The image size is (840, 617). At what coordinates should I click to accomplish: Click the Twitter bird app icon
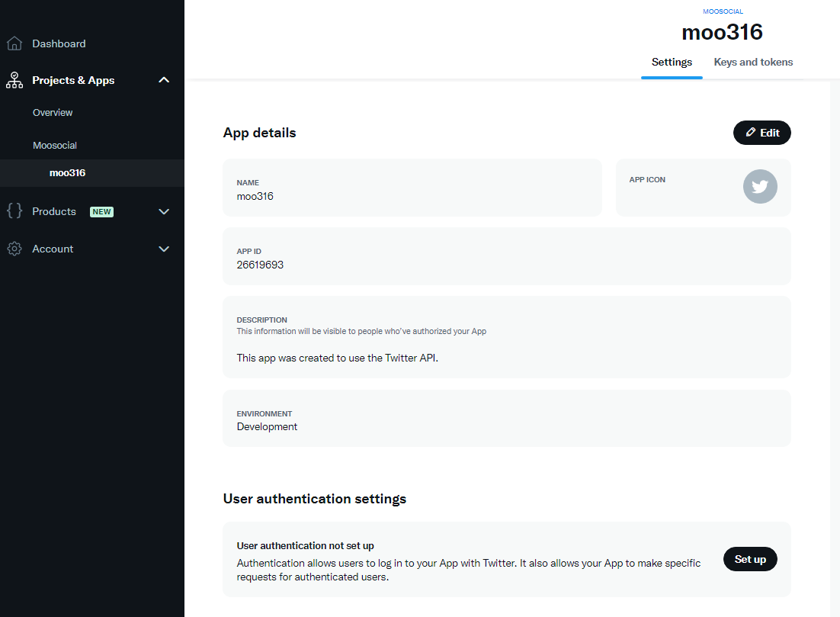click(x=760, y=187)
